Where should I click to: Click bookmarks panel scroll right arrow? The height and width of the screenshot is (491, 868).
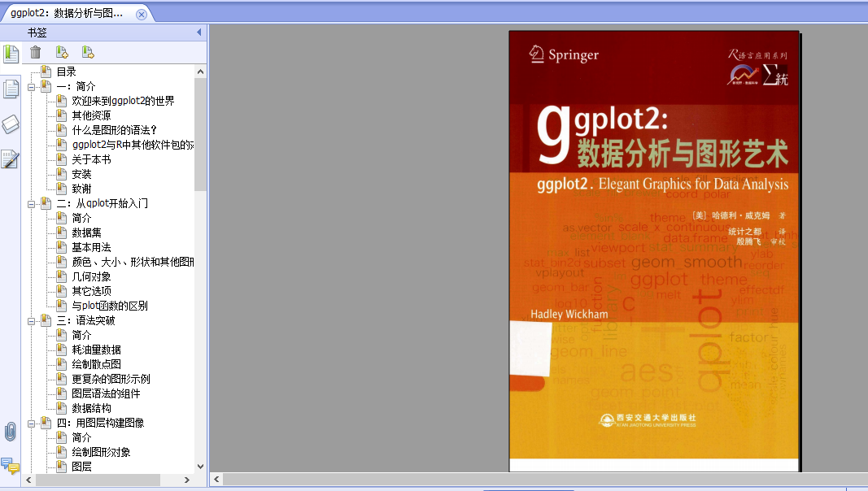187,480
